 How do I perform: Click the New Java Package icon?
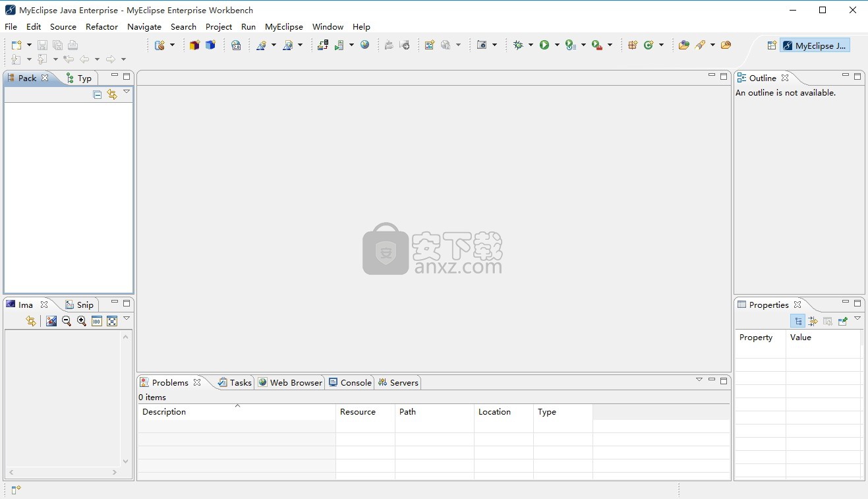click(x=633, y=45)
